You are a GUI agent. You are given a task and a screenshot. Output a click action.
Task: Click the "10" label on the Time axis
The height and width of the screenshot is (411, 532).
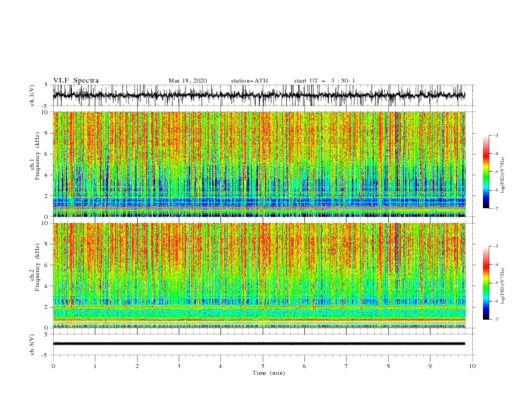pos(472,366)
